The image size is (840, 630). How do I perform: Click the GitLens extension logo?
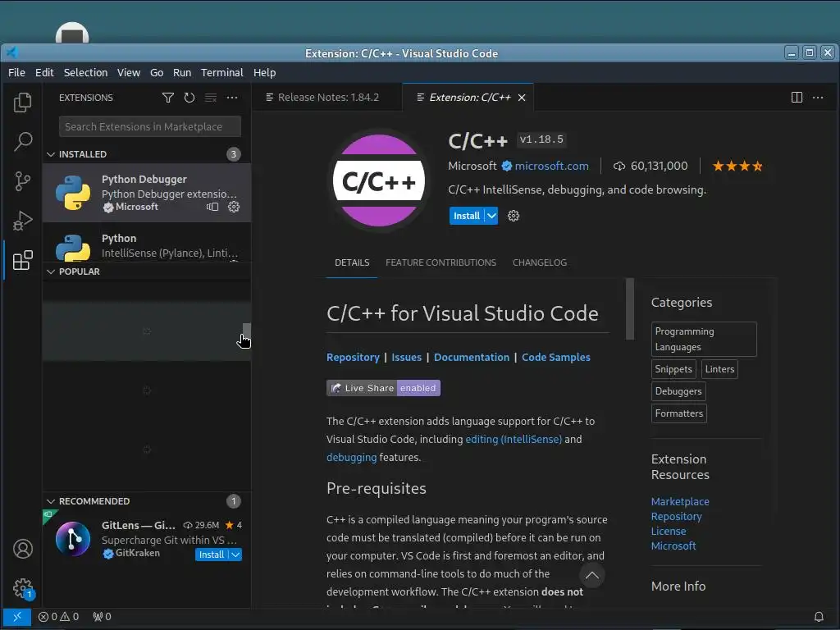pyautogui.click(x=73, y=539)
